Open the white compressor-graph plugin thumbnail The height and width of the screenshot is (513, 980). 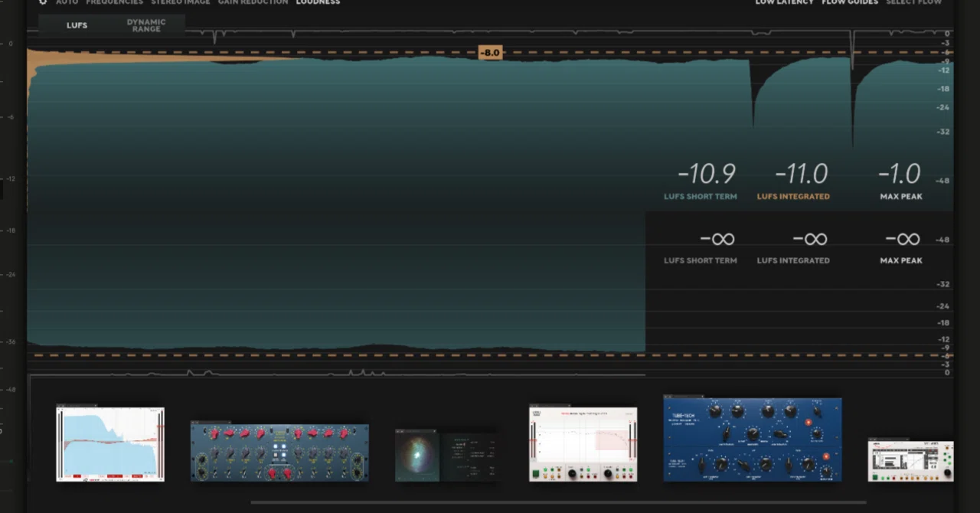[x=583, y=443]
